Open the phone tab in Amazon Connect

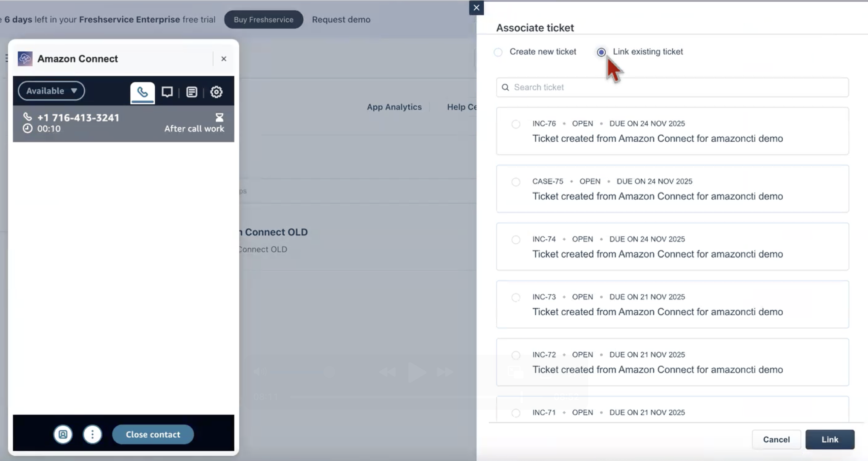click(142, 92)
